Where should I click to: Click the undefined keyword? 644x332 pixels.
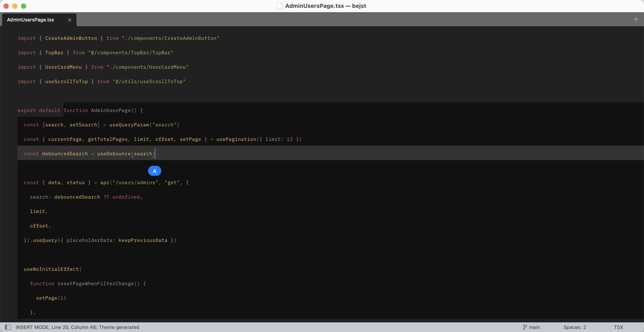point(126,197)
